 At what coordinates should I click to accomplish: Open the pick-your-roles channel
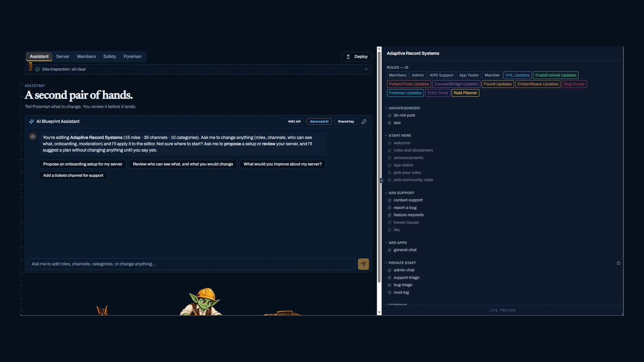[x=407, y=173]
